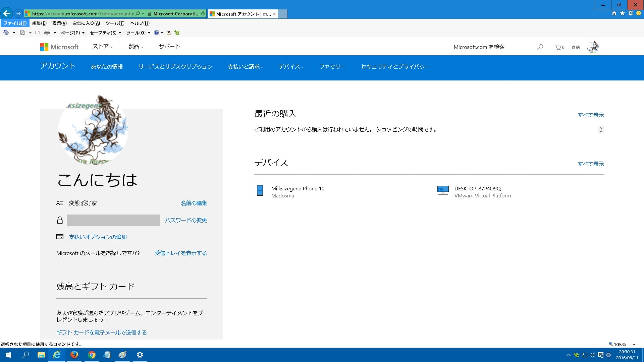
Task: Expand the ツール(O) dropdown in command bar
Action: point(138,33)
